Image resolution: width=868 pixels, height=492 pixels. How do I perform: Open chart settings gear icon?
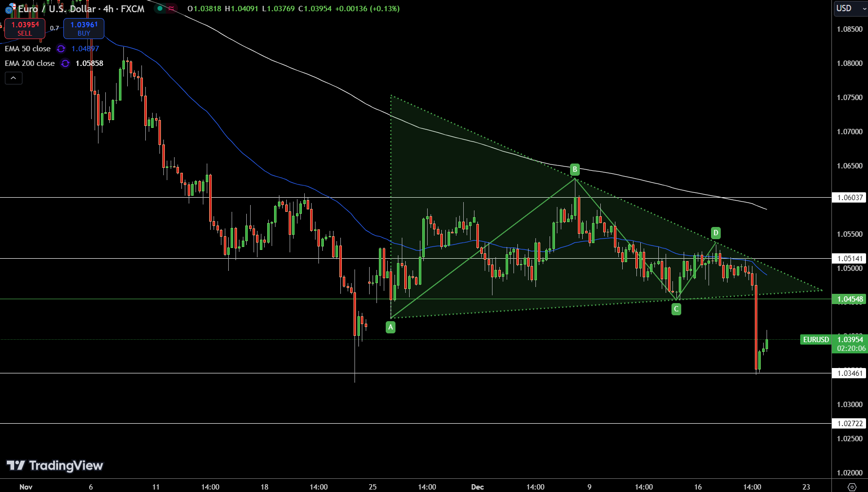[852, 487]
